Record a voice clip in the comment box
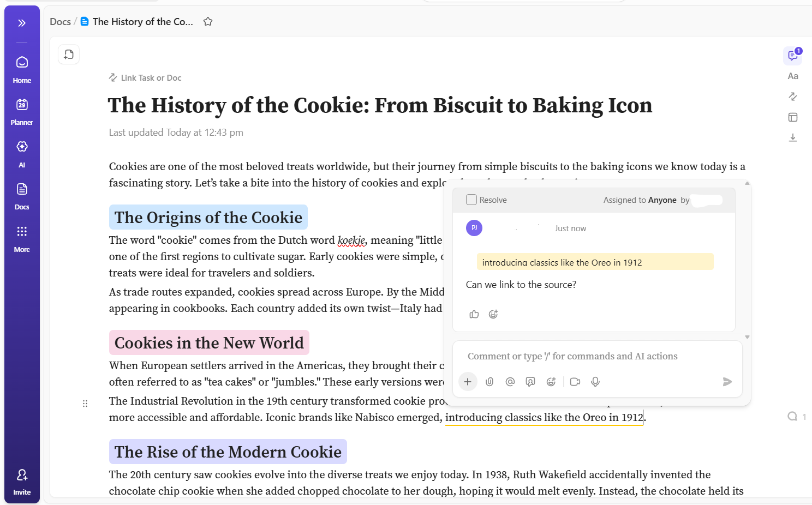 [595, 382]
